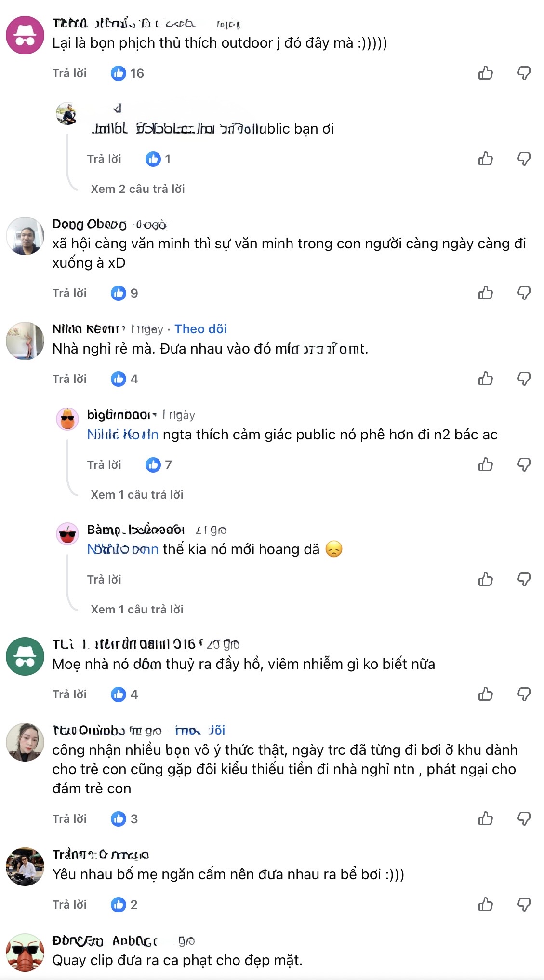The image size is (544, 980).
Task: Open purple incognito avatar of first commenter
Action: (x=25, y=35)
